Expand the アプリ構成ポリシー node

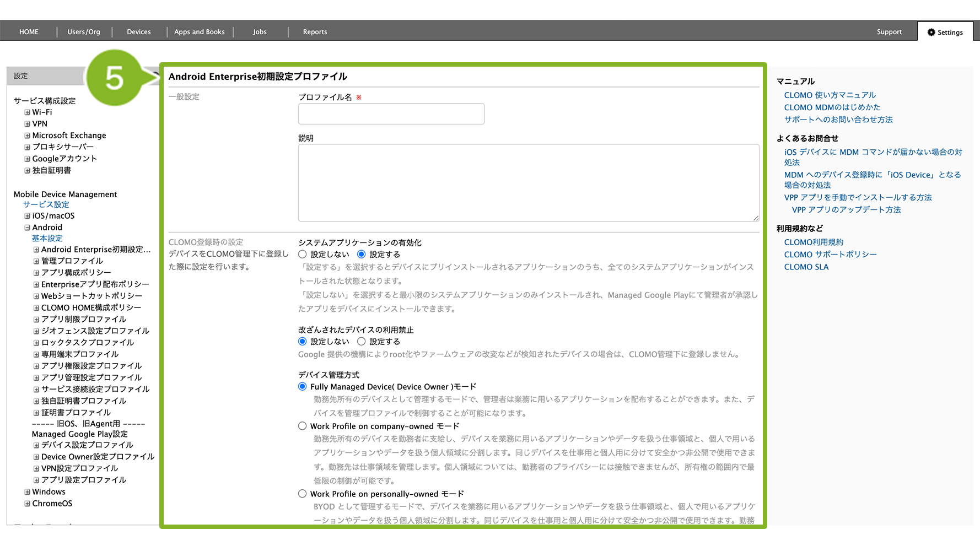click(36, 273)
